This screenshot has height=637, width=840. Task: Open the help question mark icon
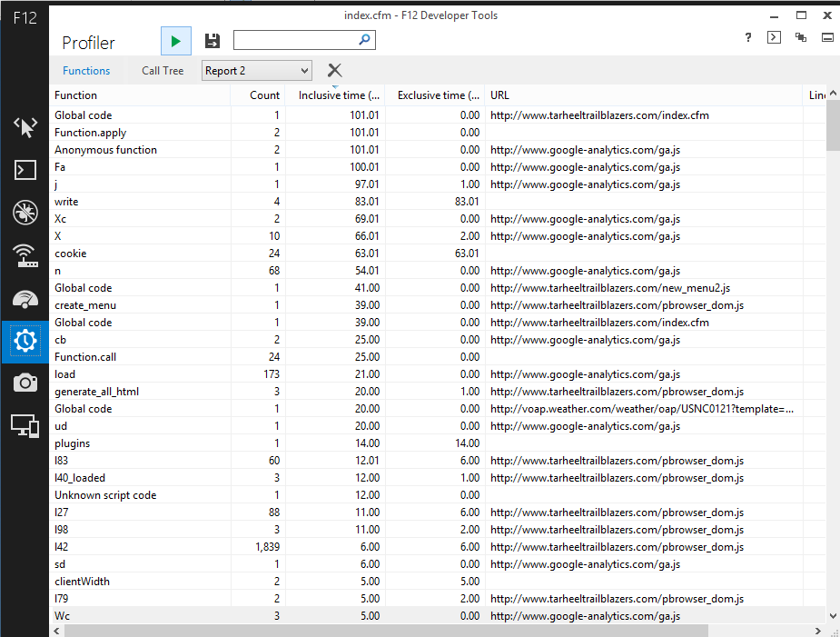click(748, 37)
